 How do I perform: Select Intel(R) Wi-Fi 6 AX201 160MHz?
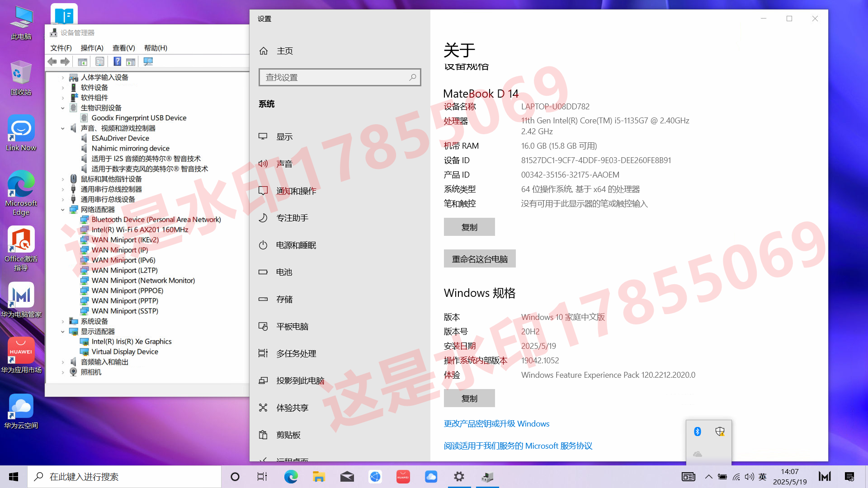[140, 230]
